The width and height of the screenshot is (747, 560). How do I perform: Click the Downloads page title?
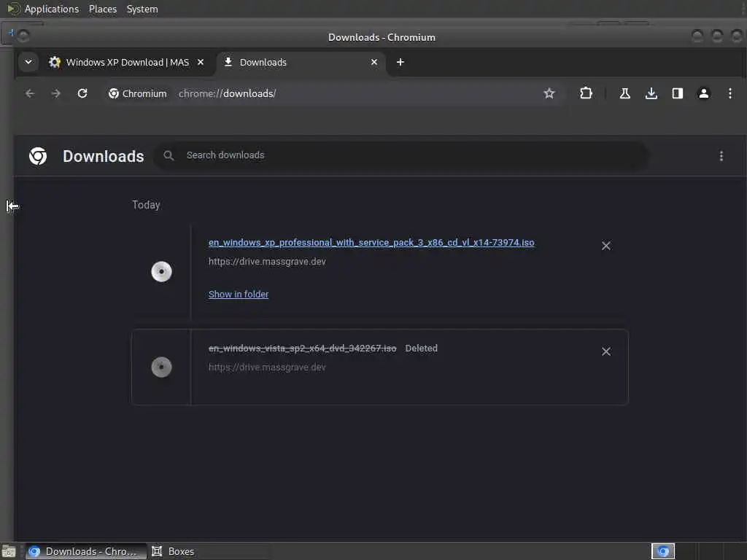pyautogui.click(x=104, y=156)
